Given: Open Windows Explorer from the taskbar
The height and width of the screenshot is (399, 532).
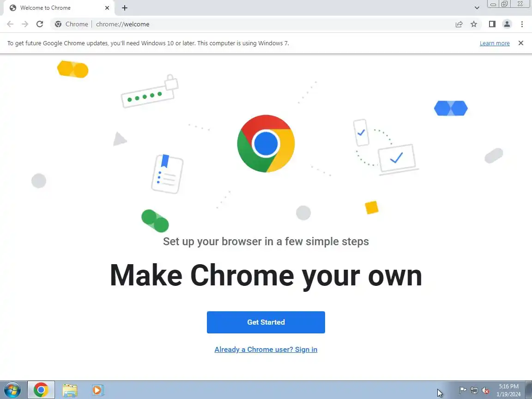Looking at the screenshot, I should pos(70,390).
